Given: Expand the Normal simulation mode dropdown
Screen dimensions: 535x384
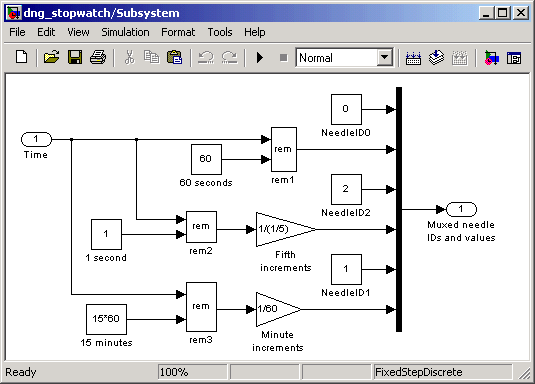Looking at the screenshot, I should tap(384, 57).
